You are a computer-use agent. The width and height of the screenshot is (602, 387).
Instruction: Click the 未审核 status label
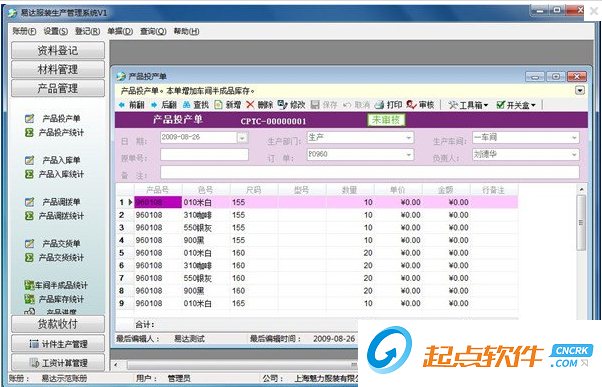pos(386,120)
